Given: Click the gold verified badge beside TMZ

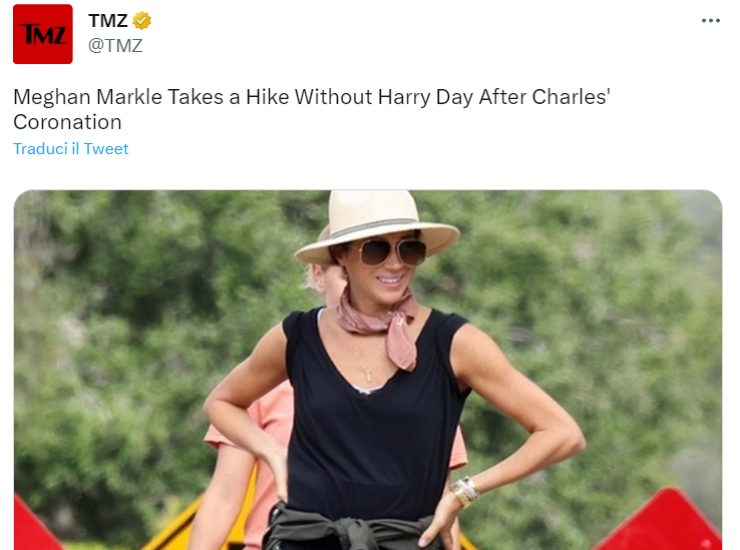Looking at the screenshot, I should 142,21.
